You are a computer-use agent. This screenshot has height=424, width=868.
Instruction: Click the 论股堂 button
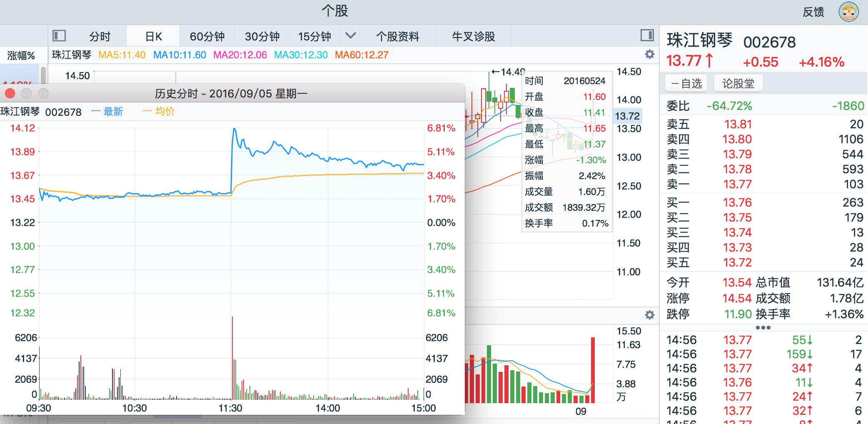738,83
